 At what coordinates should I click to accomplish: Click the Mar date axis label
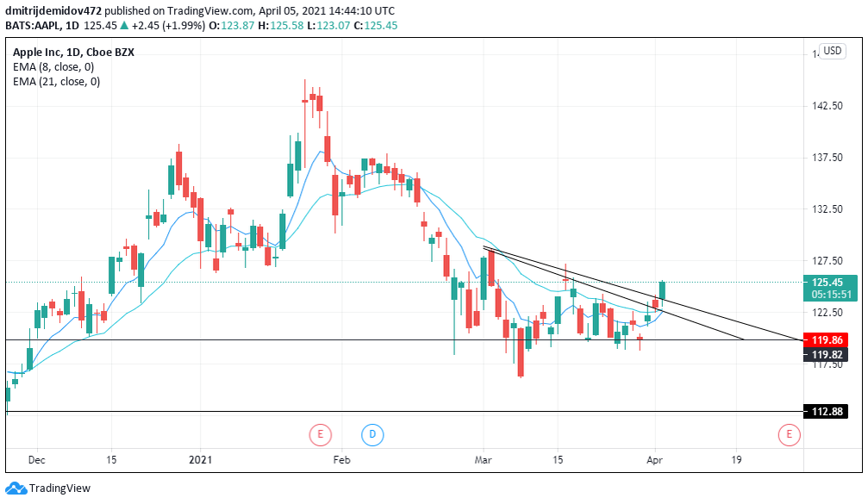point(484,460)
